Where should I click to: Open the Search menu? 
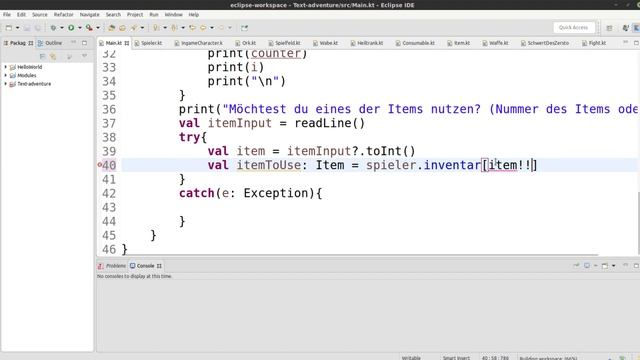(113, 14)
